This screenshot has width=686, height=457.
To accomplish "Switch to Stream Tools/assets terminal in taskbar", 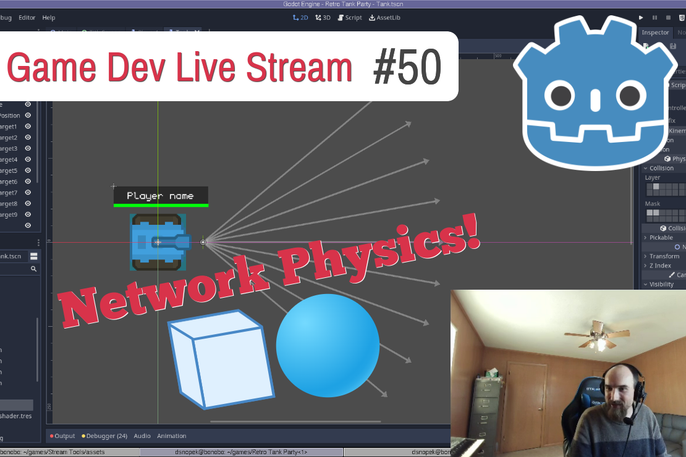I will [70, 452].
